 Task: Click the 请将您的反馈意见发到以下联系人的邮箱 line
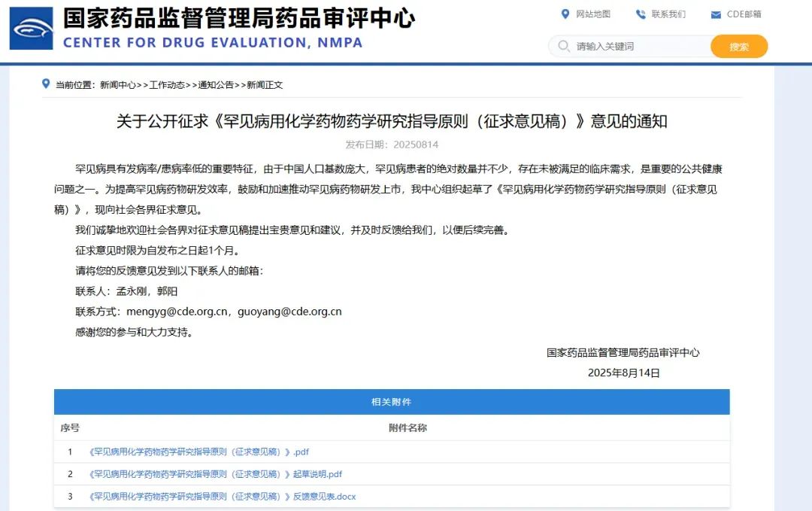pos(169,270)
